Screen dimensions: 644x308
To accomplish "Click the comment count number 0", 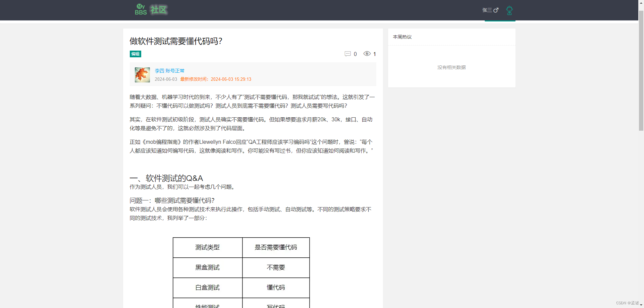I will tap(355, 54).
